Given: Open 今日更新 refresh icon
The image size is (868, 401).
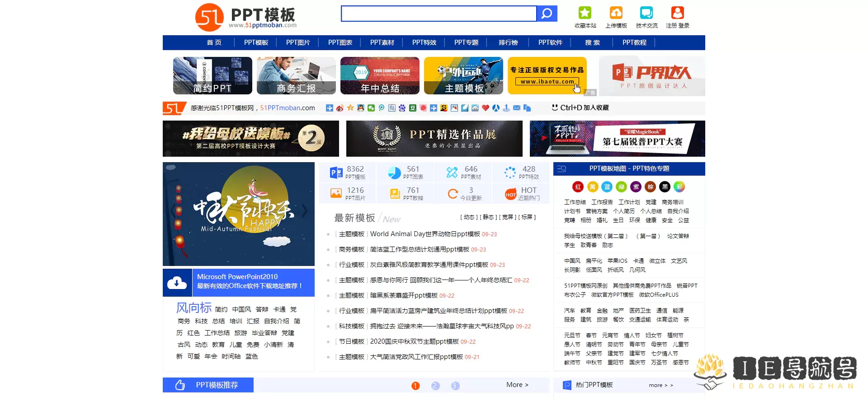Looking at the screenshot, I should pos(453,194).
